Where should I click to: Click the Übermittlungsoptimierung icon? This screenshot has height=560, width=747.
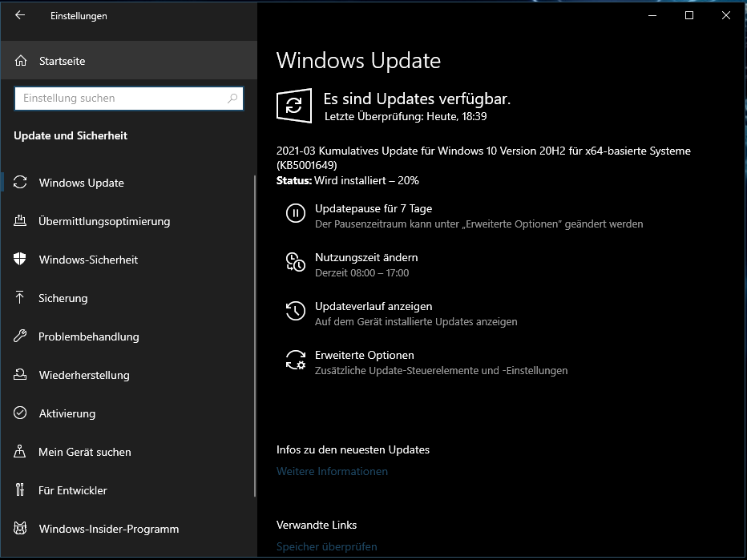[20, 220]
